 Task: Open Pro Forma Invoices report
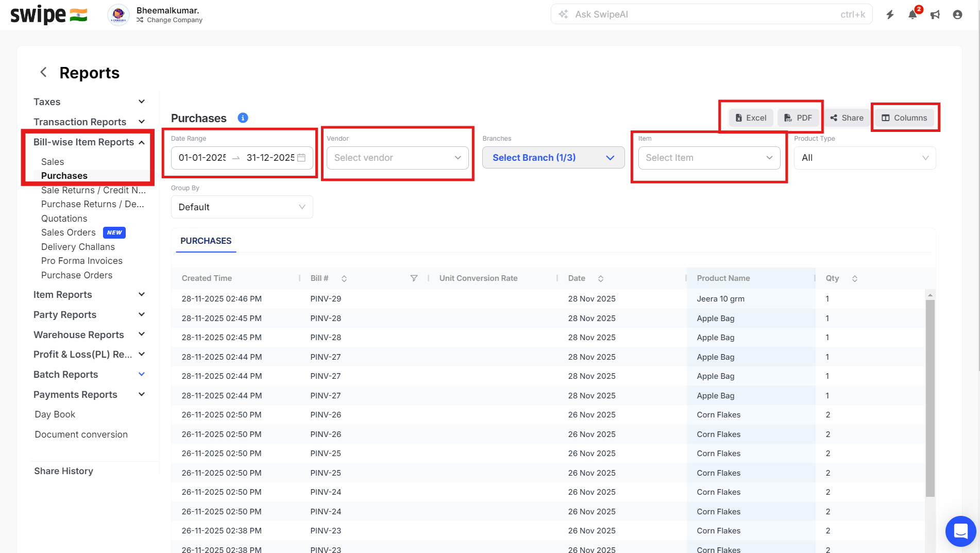pos(82,261)
